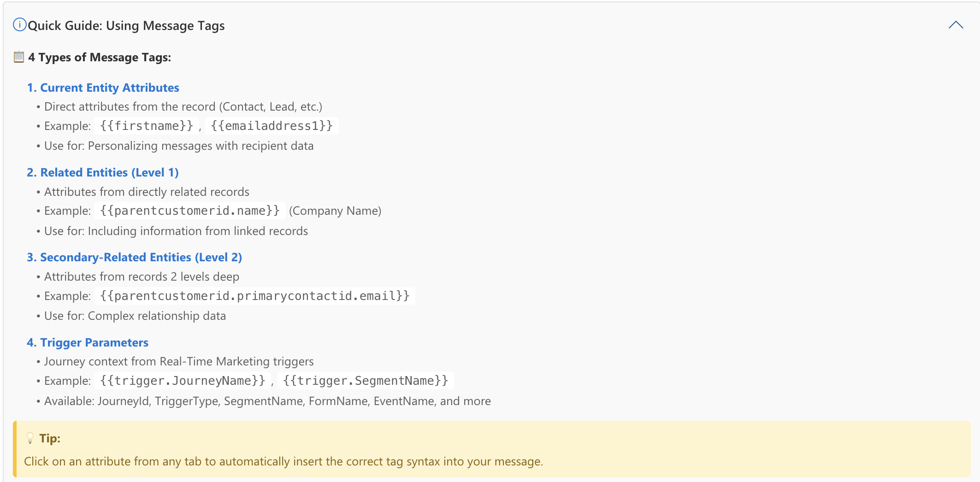This screenshot has height=482, width=980.
Task: Collapse the Quick Guide panel using the chevron
Action: (956, 25)
